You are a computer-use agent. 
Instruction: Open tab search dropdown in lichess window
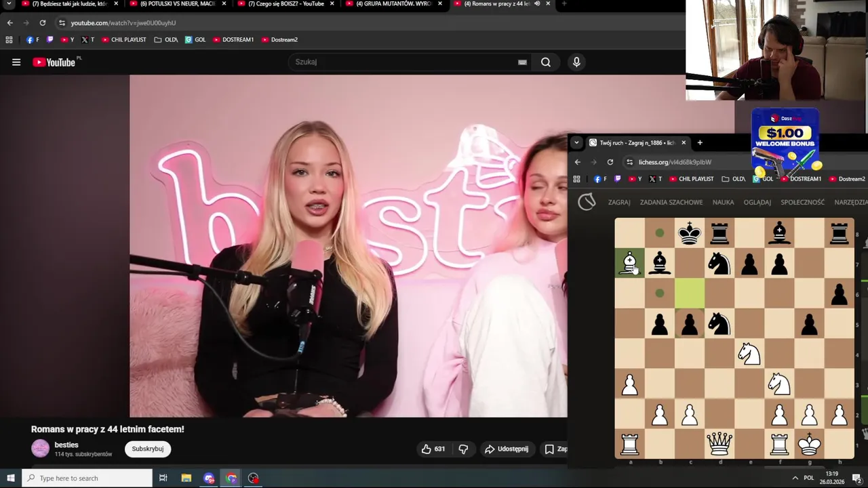576,143
